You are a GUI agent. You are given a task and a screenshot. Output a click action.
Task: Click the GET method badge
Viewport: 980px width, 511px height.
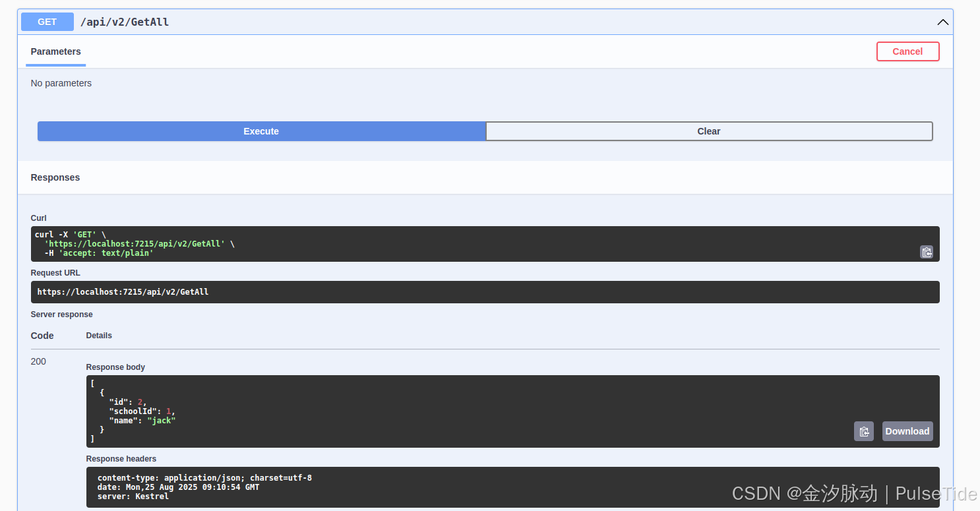pos(47,22)
